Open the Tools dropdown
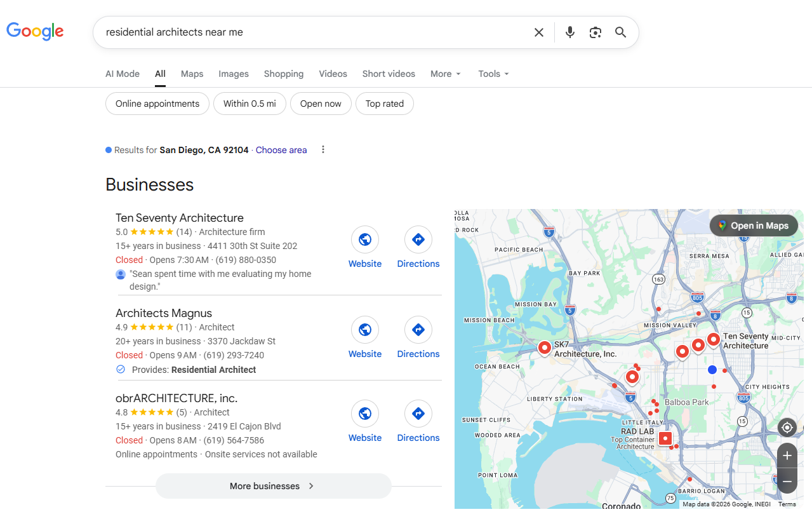Image resolution: width=812 pixels, height=526 pixels. [x=493, y=74]
